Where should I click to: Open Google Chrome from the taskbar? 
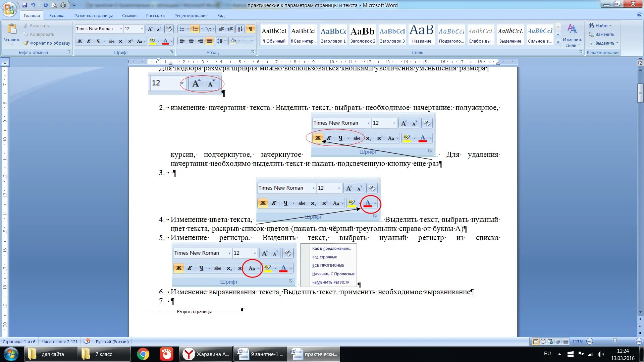(x=143, y=354)
